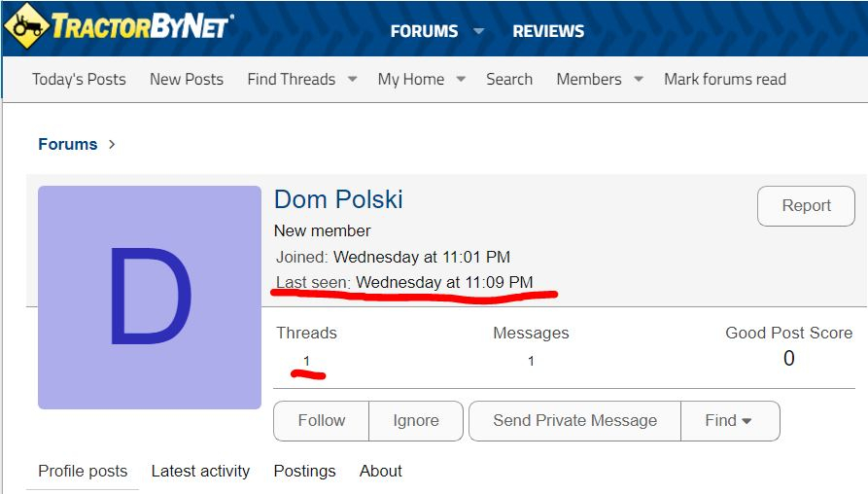
Task: Click the breadcrumb chevron after Forums
Action: 112,145
